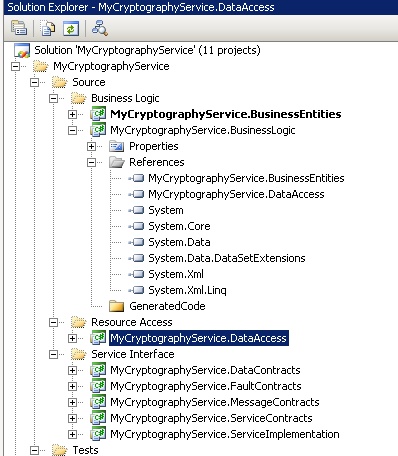Click the Properties toolbar icon

[x=19, y=28]
